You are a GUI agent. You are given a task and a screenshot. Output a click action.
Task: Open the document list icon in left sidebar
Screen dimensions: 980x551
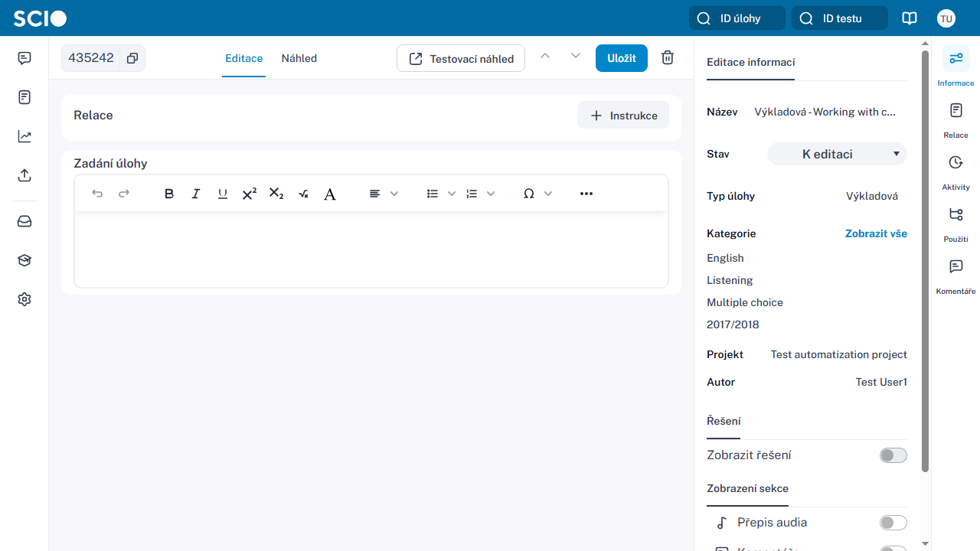tap(24, 97)
